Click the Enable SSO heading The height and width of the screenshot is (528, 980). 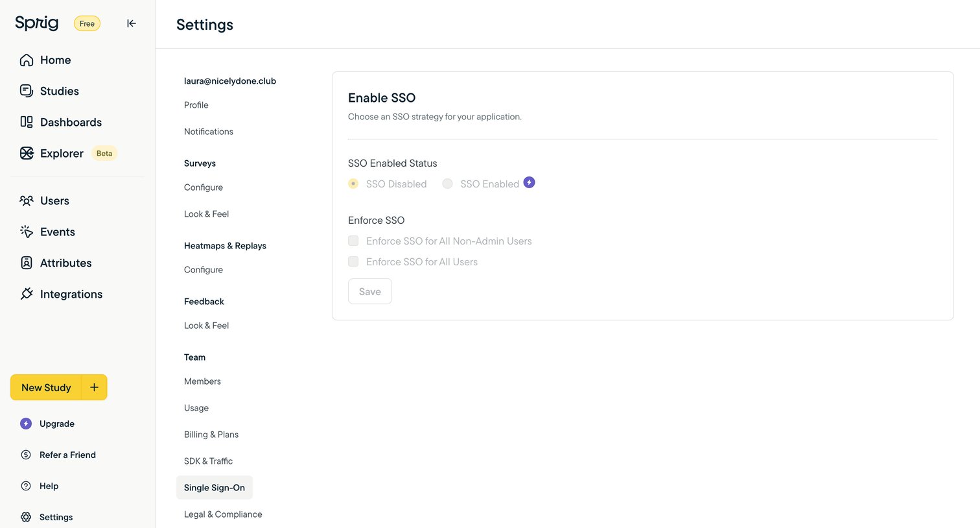(x=382, y=98)
